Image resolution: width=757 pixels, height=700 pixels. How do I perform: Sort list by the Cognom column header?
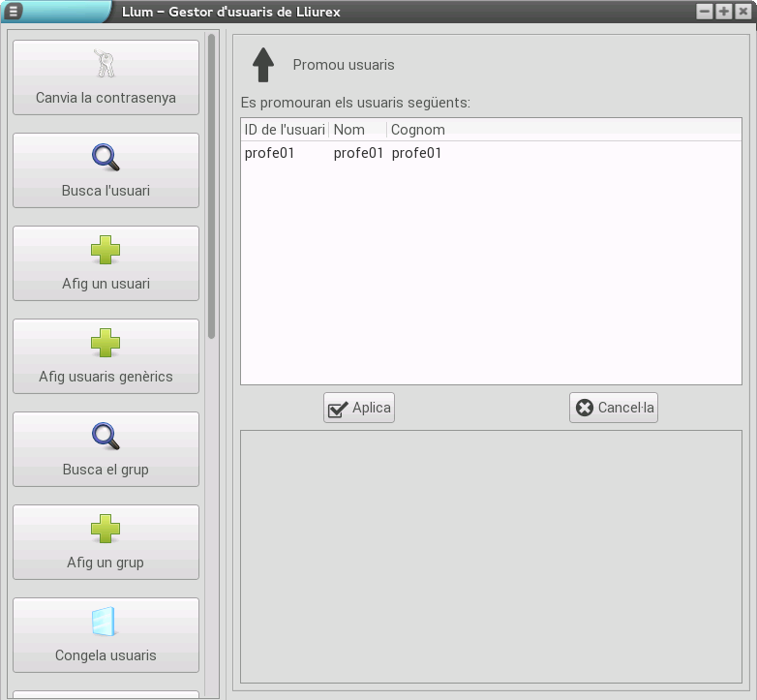coord(417,129)
